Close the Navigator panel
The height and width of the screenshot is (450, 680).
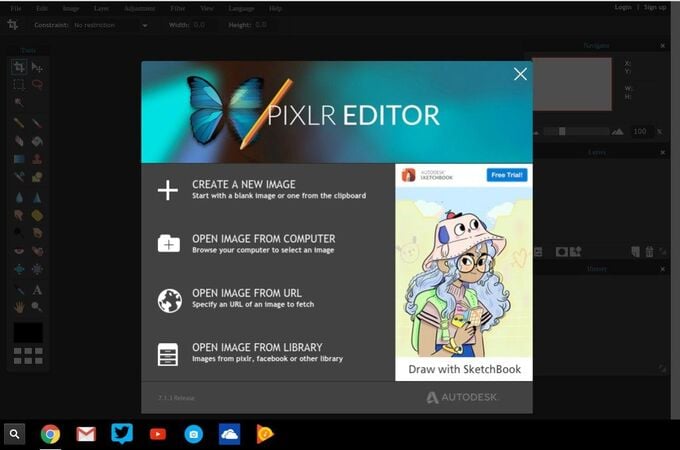[x=662, y=46]
